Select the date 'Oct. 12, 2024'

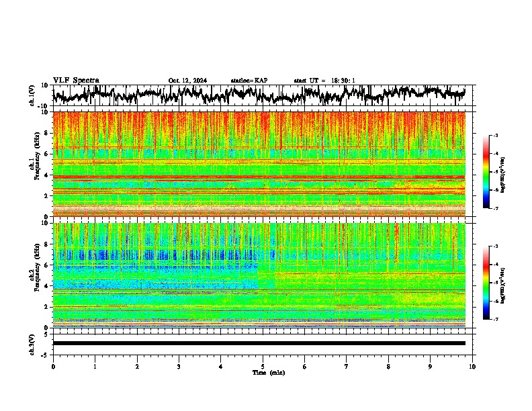[x=187, y=81]
